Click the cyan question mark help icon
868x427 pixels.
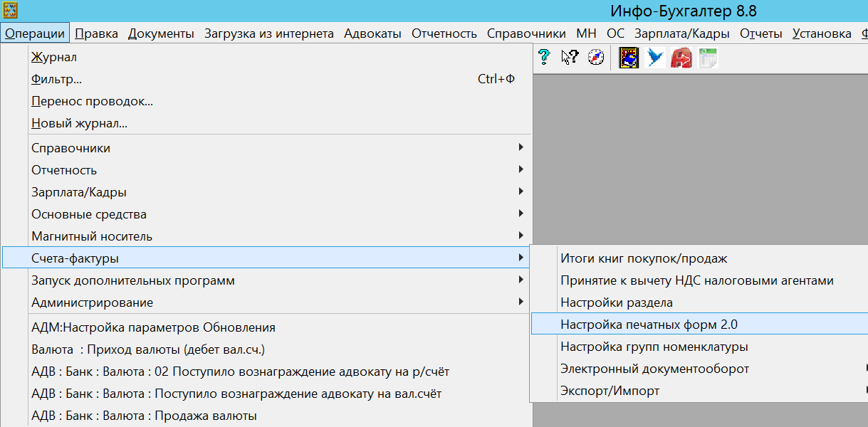coord(545,57)
